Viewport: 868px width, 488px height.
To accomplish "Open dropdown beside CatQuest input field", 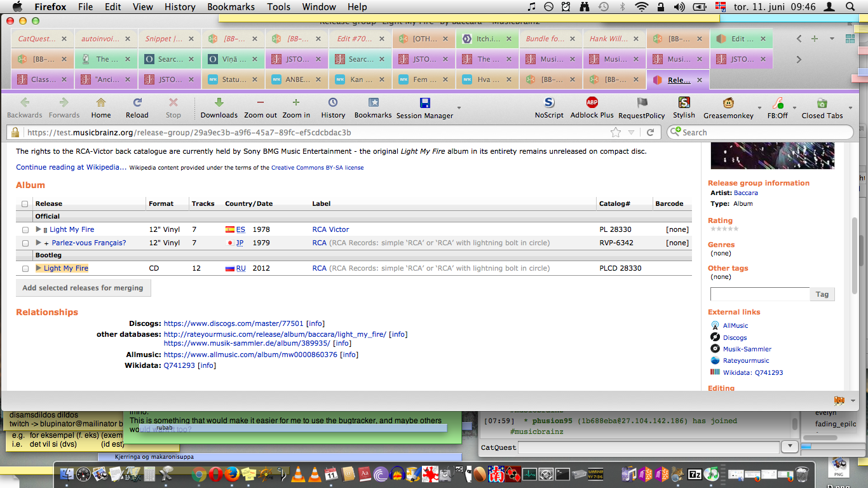I will 789,447.
